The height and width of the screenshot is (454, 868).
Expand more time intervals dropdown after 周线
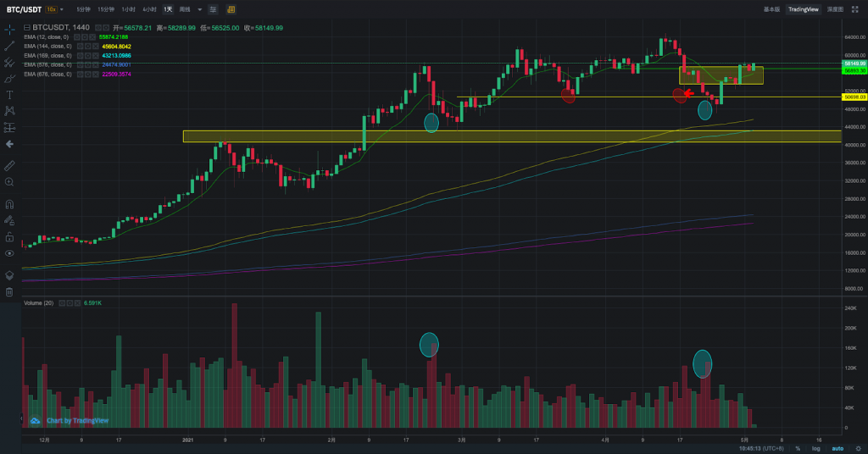[200, 9]
